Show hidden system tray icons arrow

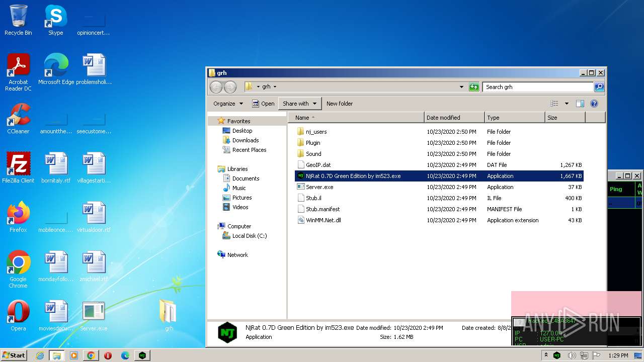pyautogui.click(x=546, y=355)
